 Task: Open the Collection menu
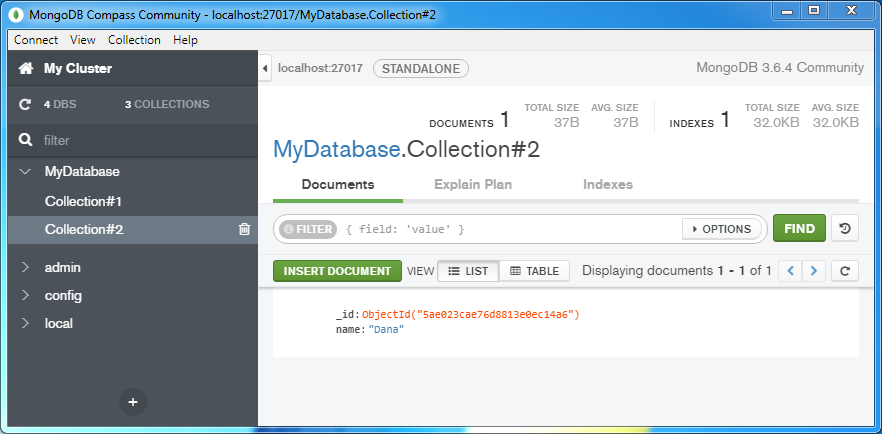[134, 40]
